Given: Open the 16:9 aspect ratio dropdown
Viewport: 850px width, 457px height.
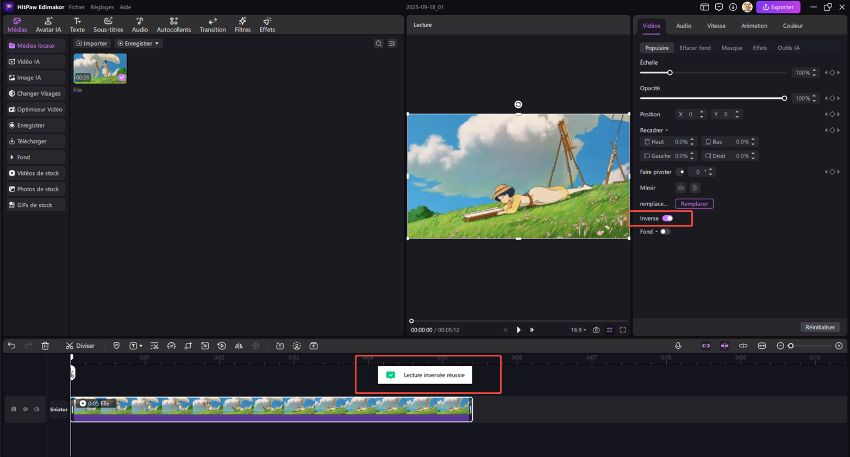Looking at the screenshot, I should point(578,330).
